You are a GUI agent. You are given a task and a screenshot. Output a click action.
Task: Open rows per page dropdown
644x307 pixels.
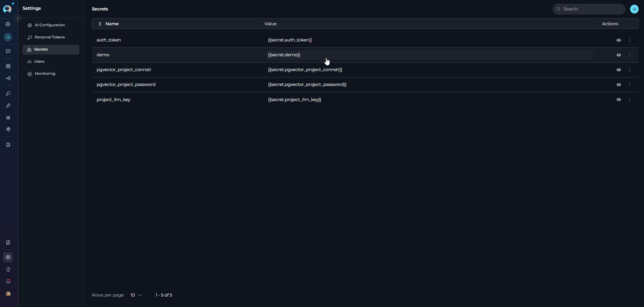(136, 295)
